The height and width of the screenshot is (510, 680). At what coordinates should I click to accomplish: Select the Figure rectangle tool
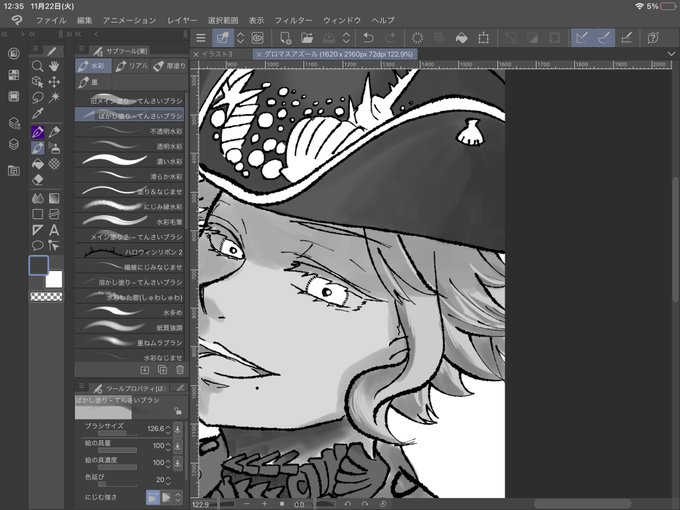pyautogui.click(x=38, y=214)
